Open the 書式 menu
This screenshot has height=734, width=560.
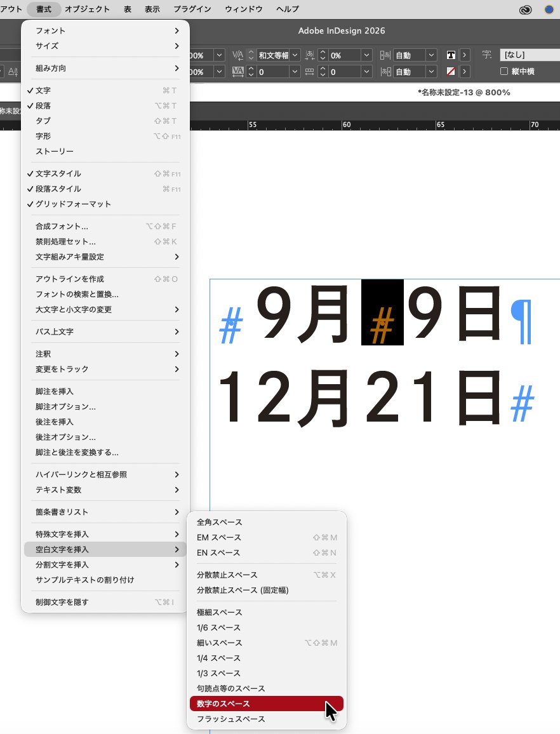click(x=44, y=9)
